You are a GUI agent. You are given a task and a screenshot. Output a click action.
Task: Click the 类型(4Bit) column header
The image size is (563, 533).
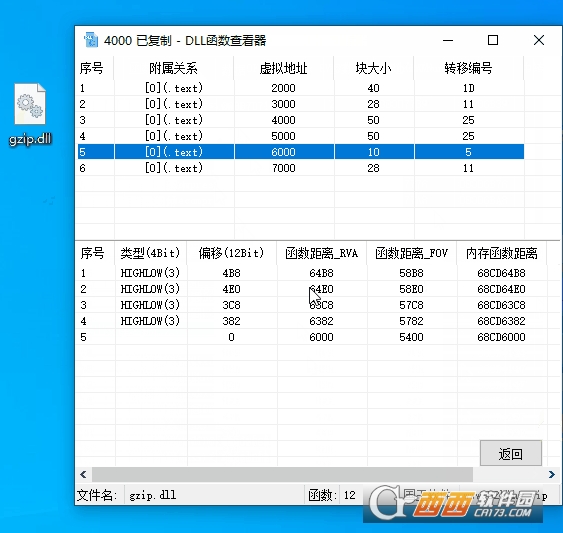coord(150,253)
